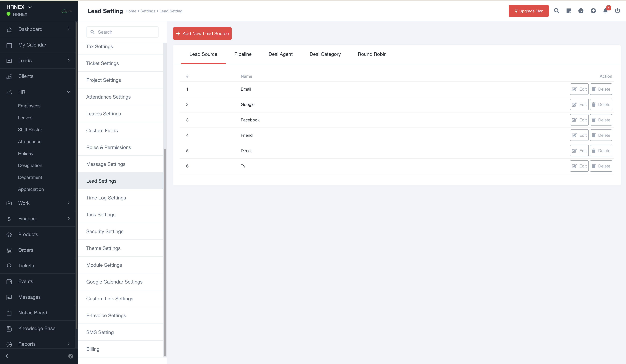
Task: Delete the Tv lead source
Action: [601, 166]
